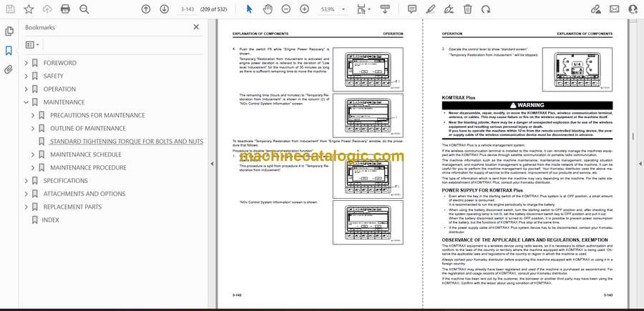This screenshot has width=644, height=311.
Task: Delete with the trash can icon
Action: 468,9
